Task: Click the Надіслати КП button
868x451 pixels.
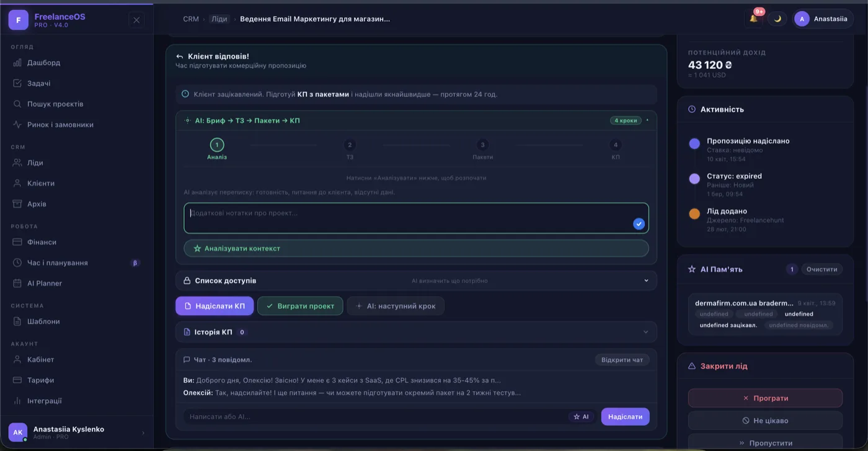Action: tap(214, 305)
